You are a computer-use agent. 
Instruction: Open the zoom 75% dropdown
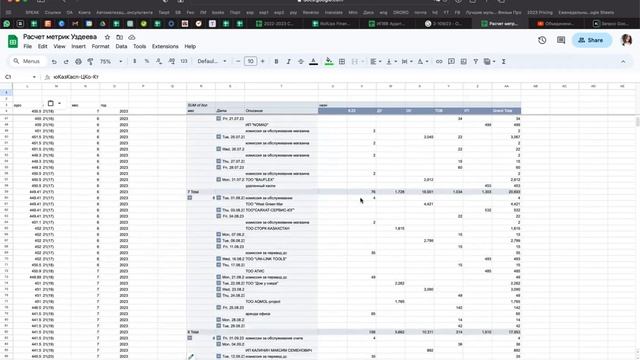point(111,61)
